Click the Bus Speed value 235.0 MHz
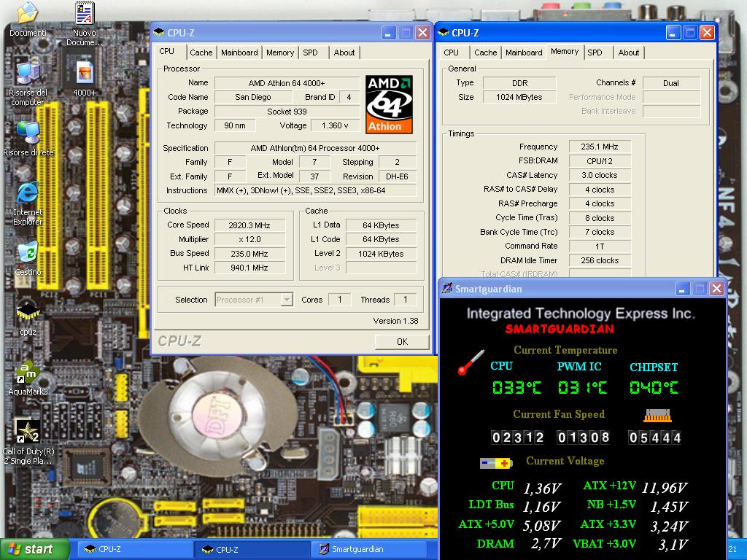This screenshot has width=747, height=560. pos(249,253)
